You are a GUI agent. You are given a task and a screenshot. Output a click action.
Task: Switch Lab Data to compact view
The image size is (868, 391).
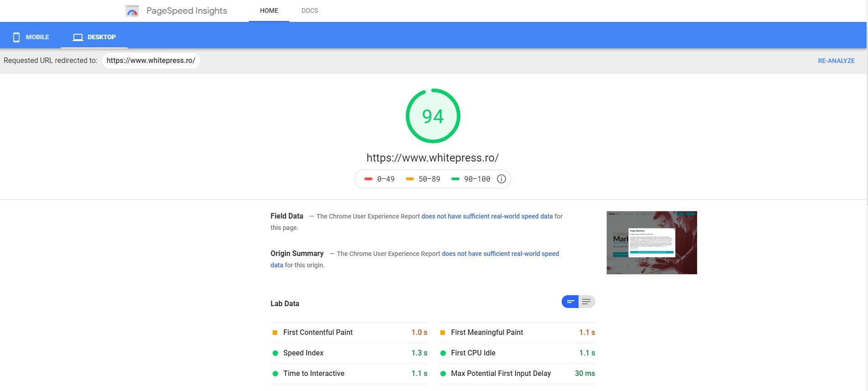[x=570, y=302]
